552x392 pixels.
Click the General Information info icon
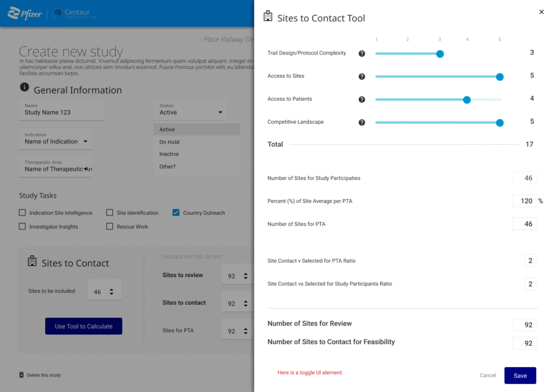(24, 87)
